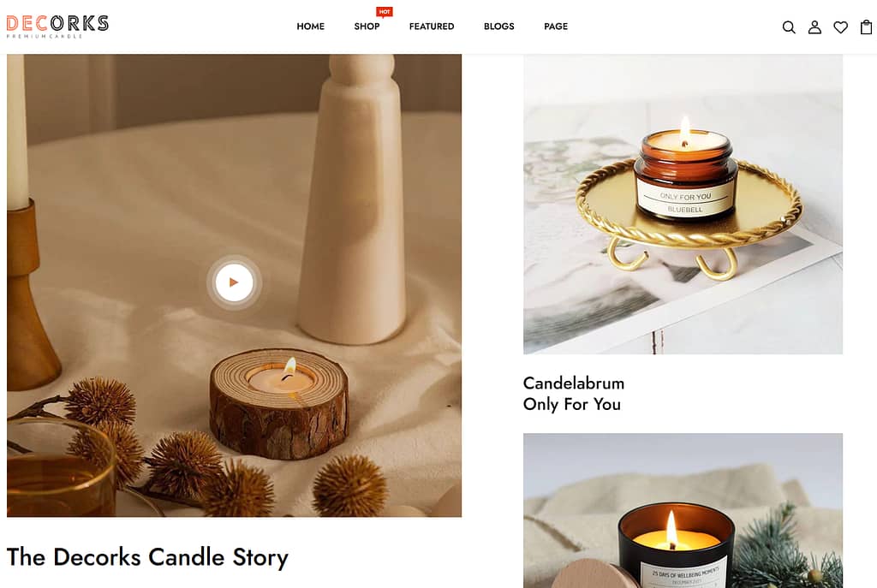Expand the Blogs menu
The height and width of the screenshot is (588, 877).
pos(499,27)
